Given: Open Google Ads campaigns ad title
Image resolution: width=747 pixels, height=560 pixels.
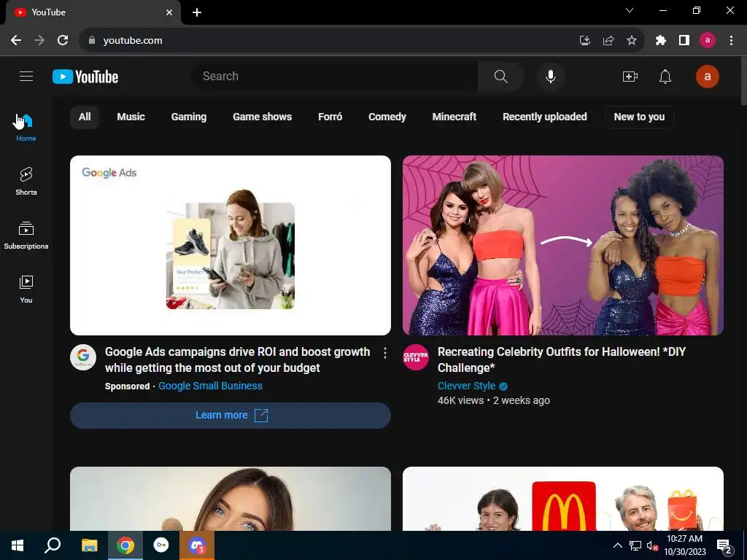Looking at the screenshot, I should [x=237, y=359].
